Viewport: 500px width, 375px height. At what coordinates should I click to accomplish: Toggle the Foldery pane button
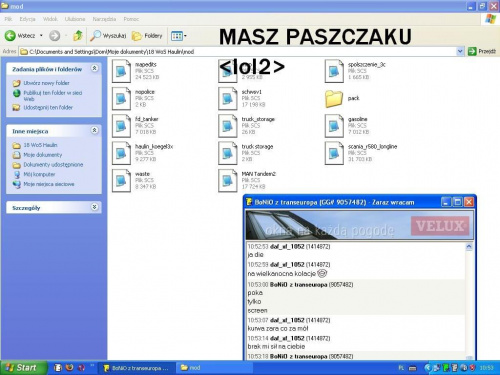(x=147, y=36)
